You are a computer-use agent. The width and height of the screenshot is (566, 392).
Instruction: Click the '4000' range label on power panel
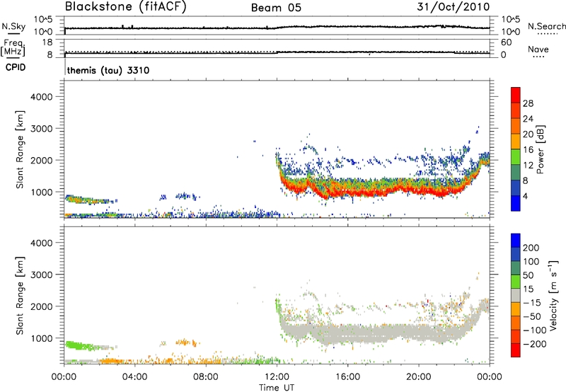pyautogui.click(x=42, y=97)
